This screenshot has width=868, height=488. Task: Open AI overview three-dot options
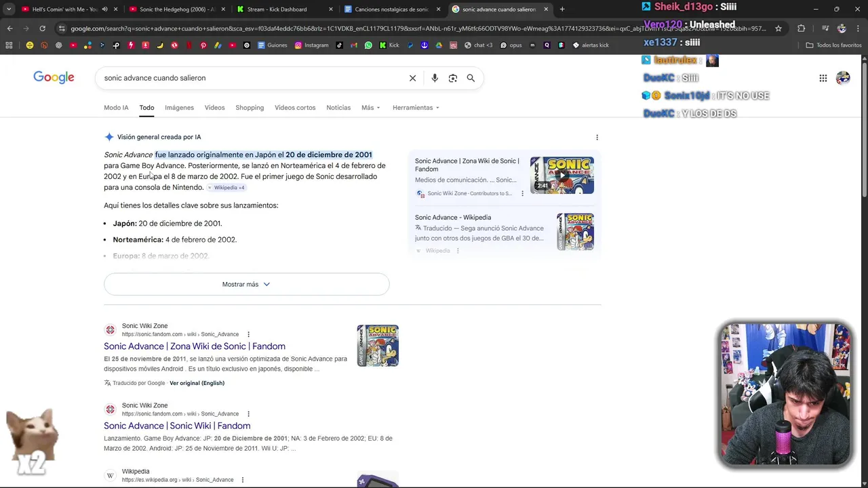[597, 137]
